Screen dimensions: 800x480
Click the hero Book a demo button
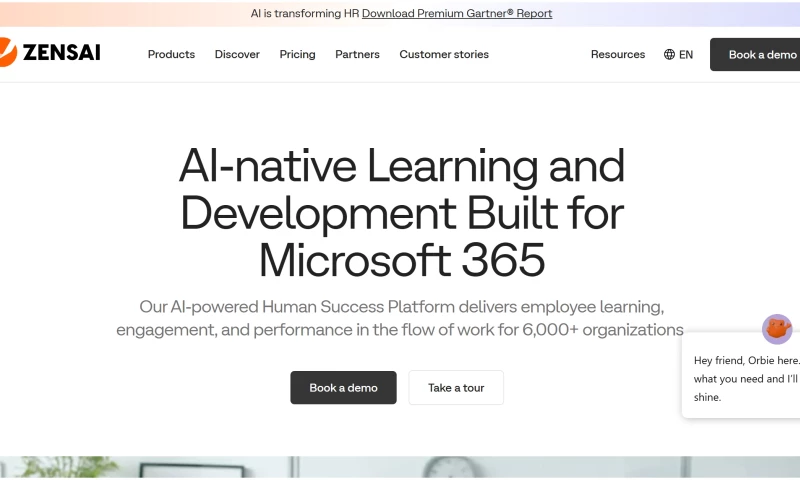click(343, 388)
